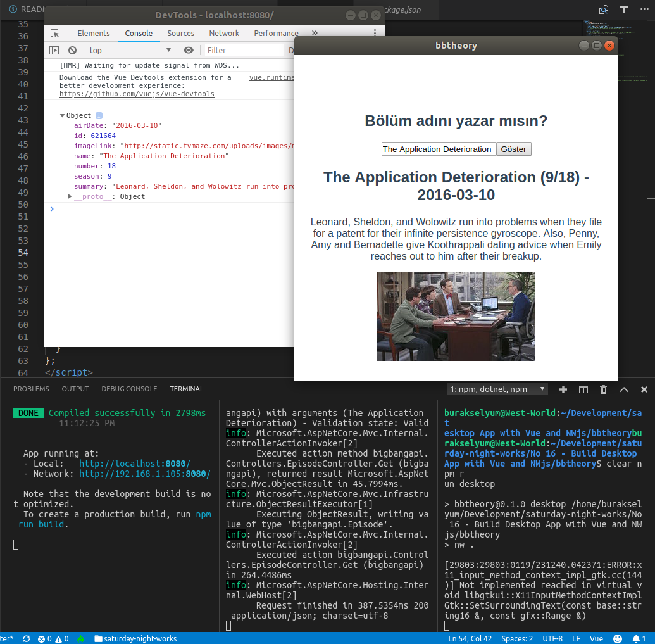655x644 pixels.
Task: Split the editor using the top-right icon
Action: pyautogui.click(x=624, y=9)
